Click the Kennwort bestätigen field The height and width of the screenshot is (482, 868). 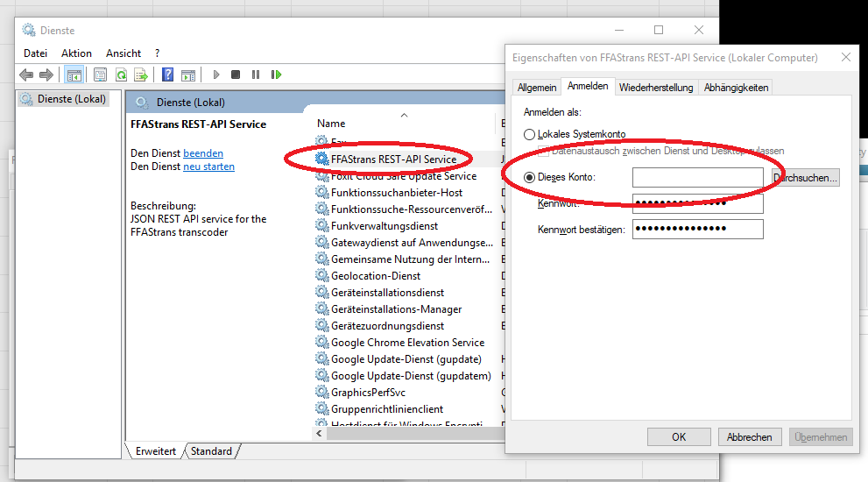tap(697, 229)
